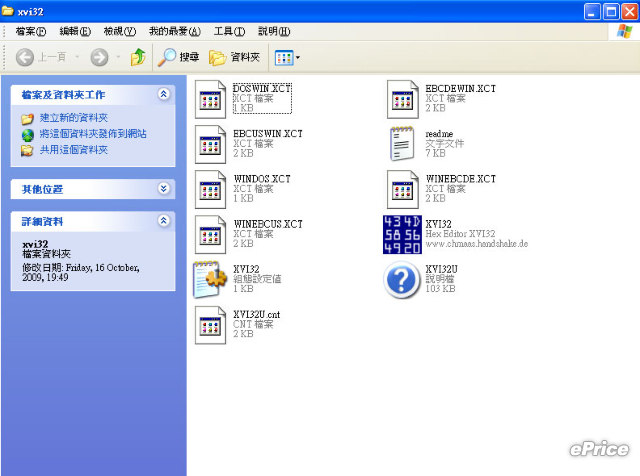Click publish this folder to Web link
Screen dimensions: 640x476
[93, 134]
